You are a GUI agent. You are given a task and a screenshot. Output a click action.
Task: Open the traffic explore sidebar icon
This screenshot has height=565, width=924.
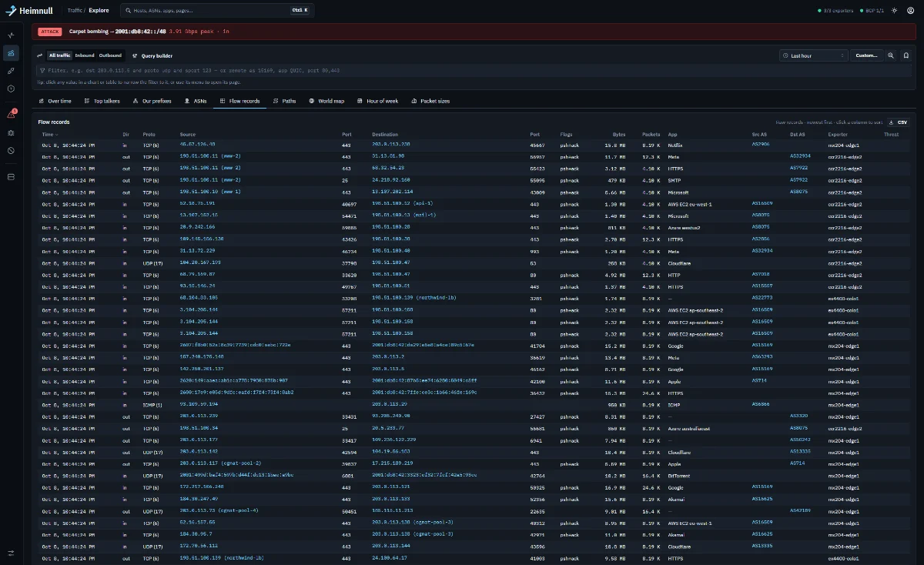coord(11,53)
